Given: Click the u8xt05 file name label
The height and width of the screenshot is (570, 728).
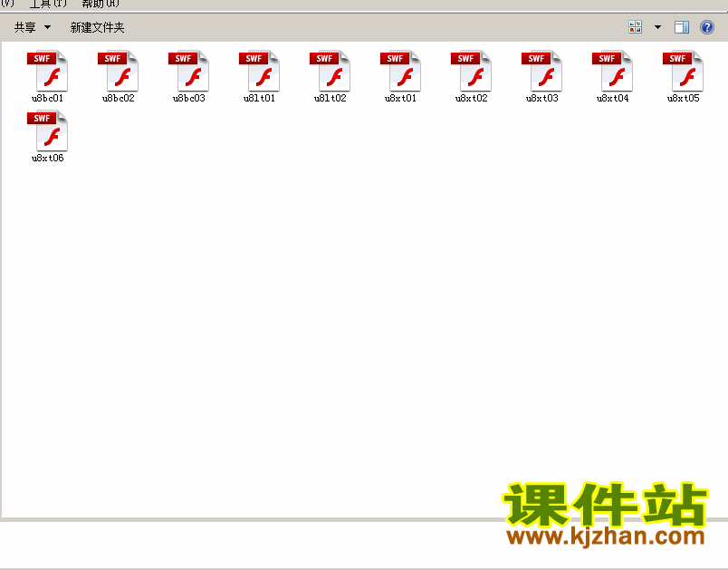Looking at the screenshot, I should coord(683,98).
